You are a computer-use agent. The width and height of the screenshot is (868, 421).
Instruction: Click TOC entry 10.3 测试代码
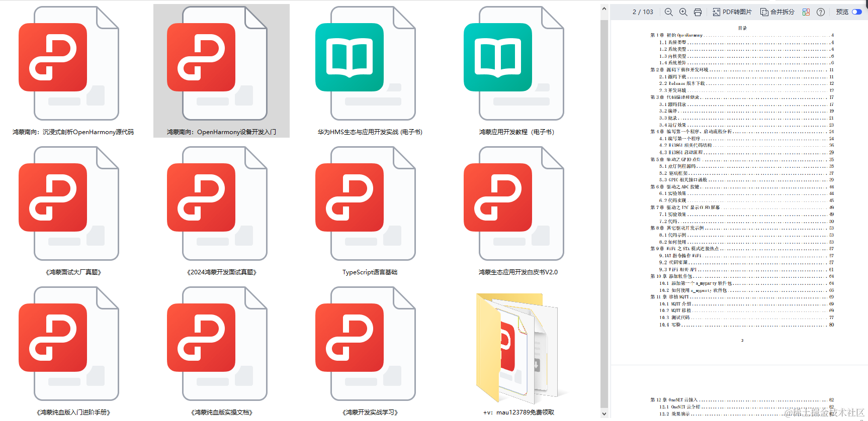pyautogui.click(x=746, y=318)
